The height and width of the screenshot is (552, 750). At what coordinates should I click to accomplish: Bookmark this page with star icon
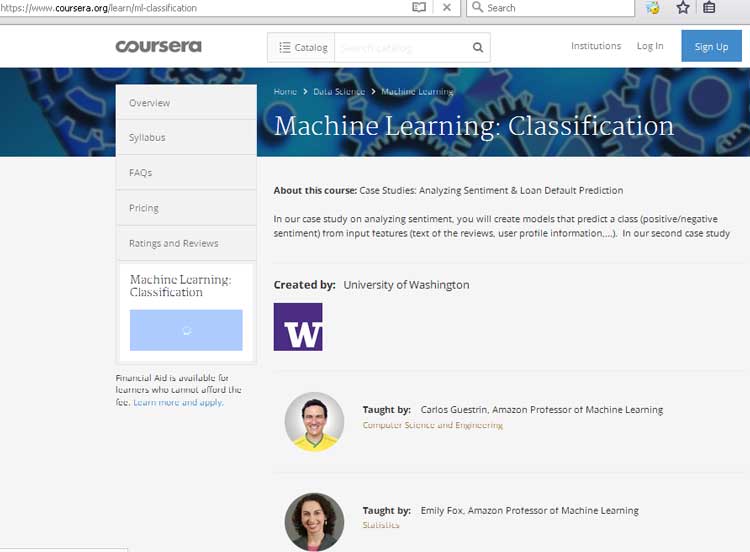(x=683, y=7)
